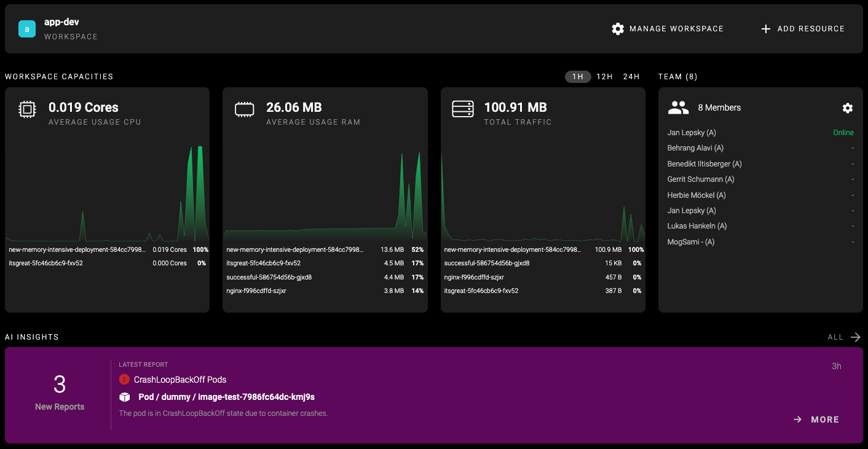
Task: Click the team members people icon
Action: 679,108
